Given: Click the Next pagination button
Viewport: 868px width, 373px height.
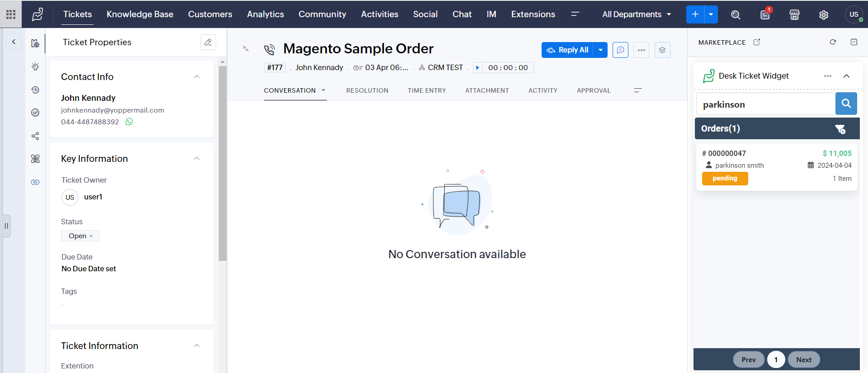Looking at the screenshot, I should tap(803, 359).
